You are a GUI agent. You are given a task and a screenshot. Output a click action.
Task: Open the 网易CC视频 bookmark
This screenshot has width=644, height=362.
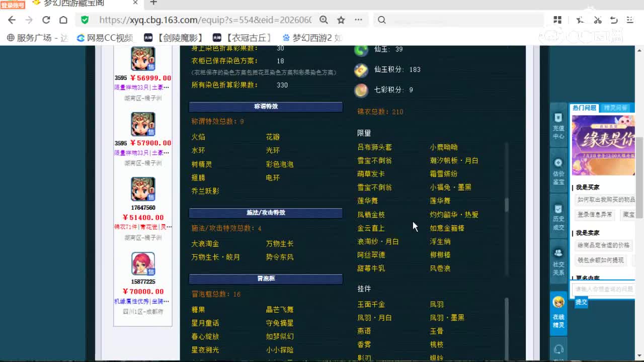tap(105, 38)
